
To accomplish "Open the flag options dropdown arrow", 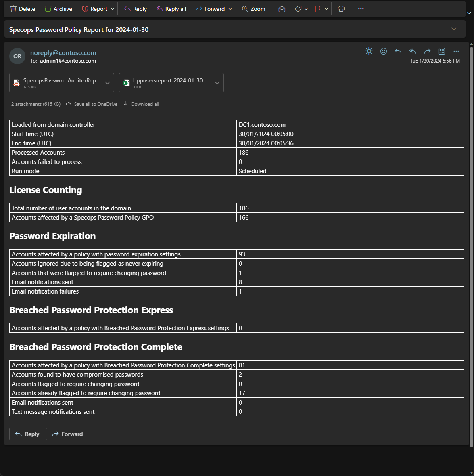I will (326, 9).
